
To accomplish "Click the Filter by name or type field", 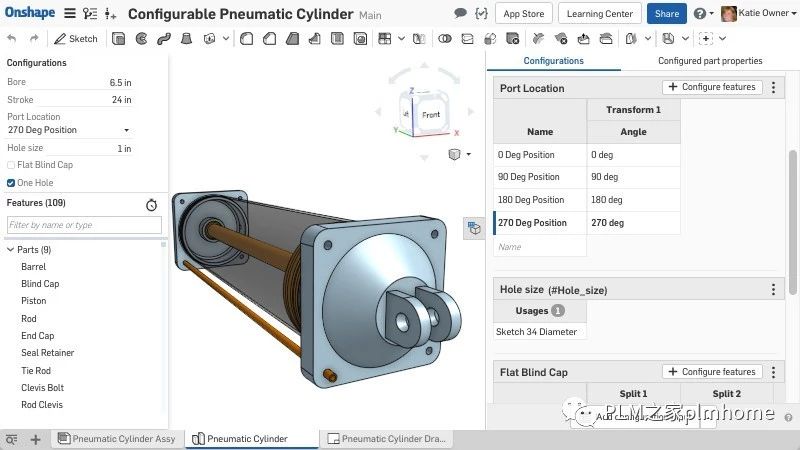I will point(84,225).
